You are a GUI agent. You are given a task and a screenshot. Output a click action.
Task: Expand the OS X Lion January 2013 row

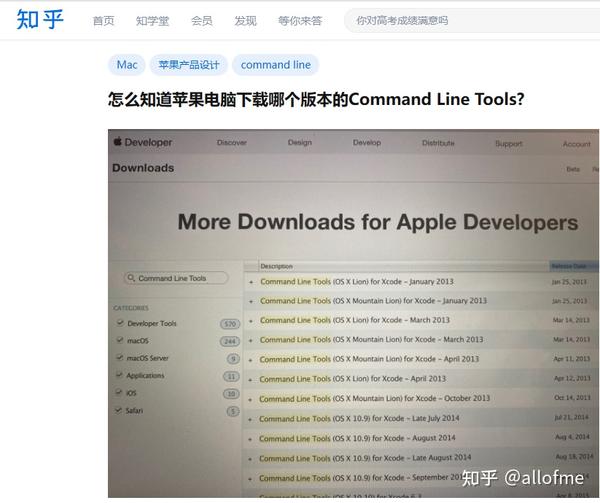[251, 282]
